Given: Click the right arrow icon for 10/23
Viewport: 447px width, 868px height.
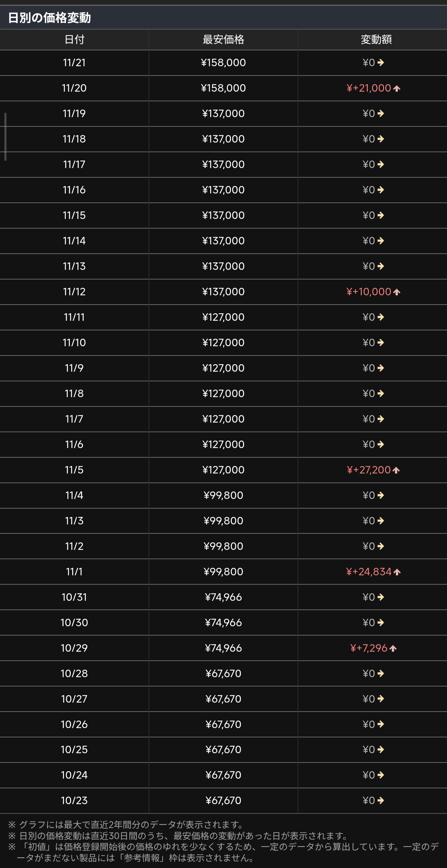Looking at the screenshot, I should pyautogui.click(x=381, y=800).
